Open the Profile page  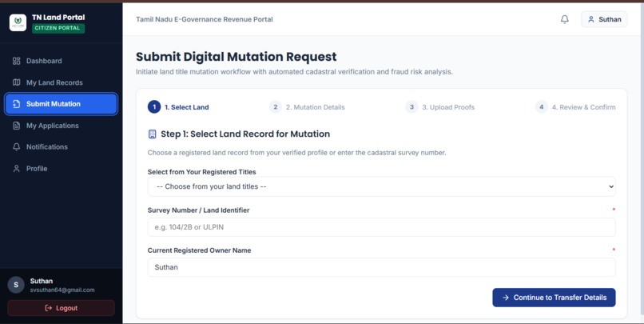click(x=62, y=169)
